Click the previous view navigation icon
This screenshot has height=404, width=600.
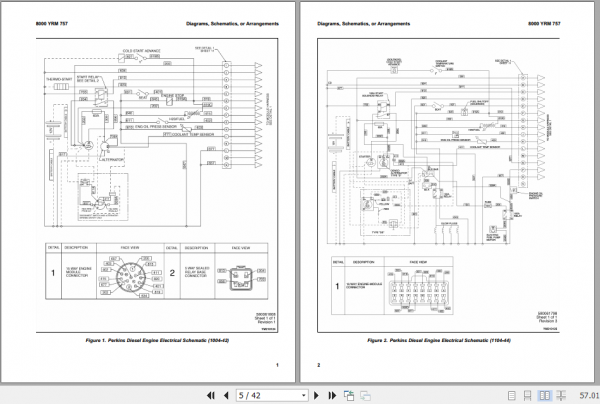[x=349, y=395]
